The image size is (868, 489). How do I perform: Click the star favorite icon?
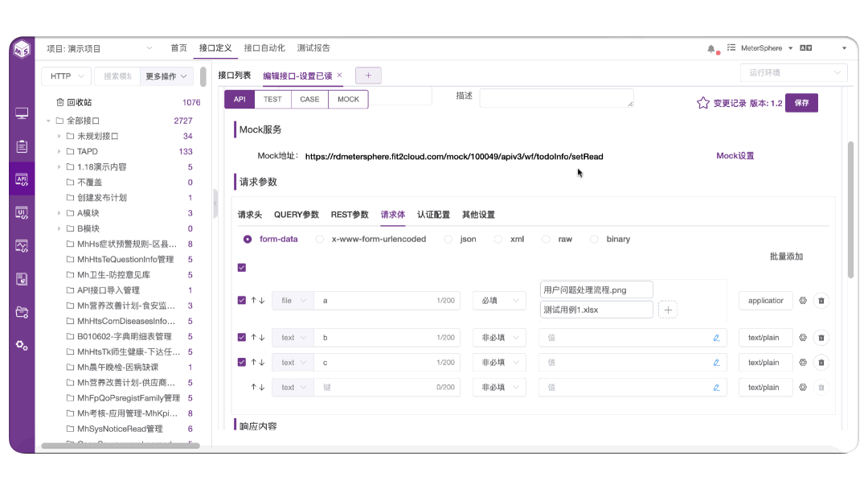pyautogui.click(x=703, y=103)
